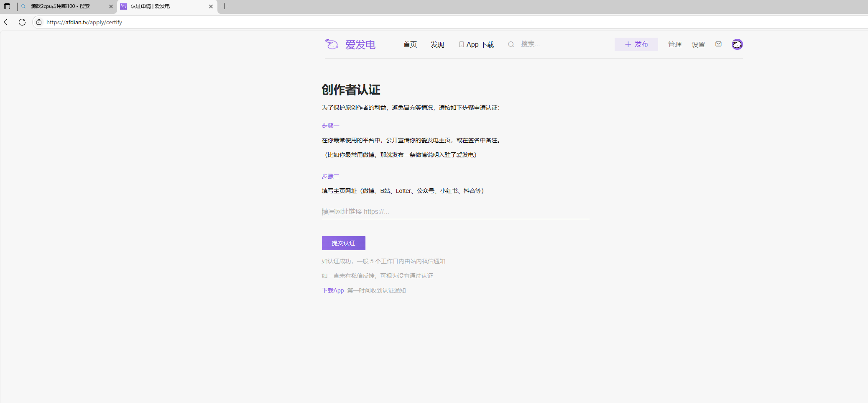The height and width of the screenshot is (403, 868).
Task: Select the 认证申请 | 爱发电 tab
Action: point(167,6)
